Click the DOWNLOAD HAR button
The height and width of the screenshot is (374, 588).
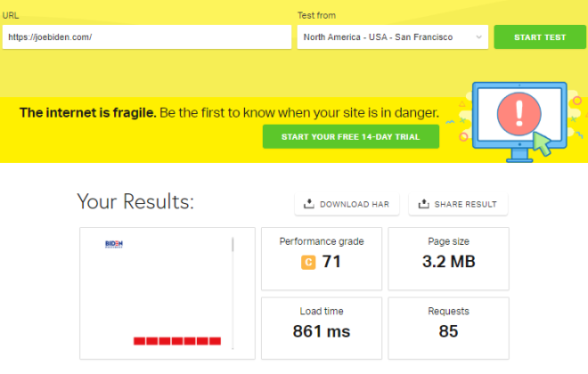point(347,204)
